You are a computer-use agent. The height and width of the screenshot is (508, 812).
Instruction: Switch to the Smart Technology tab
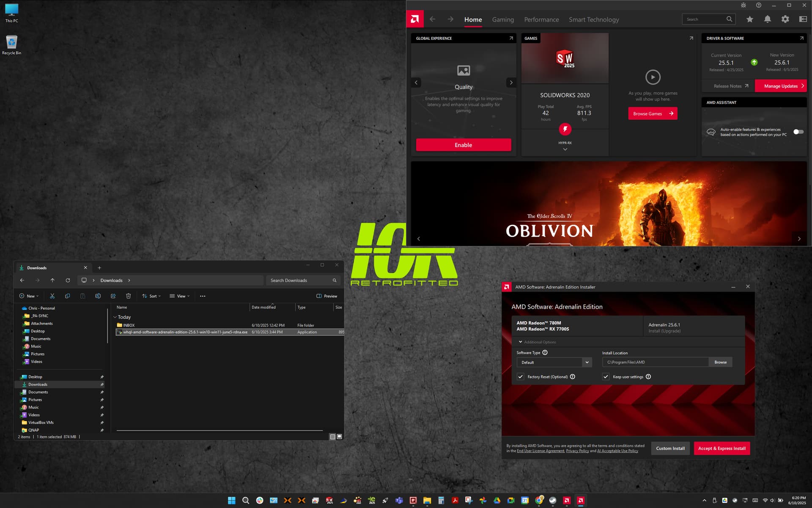coord(594,19)
